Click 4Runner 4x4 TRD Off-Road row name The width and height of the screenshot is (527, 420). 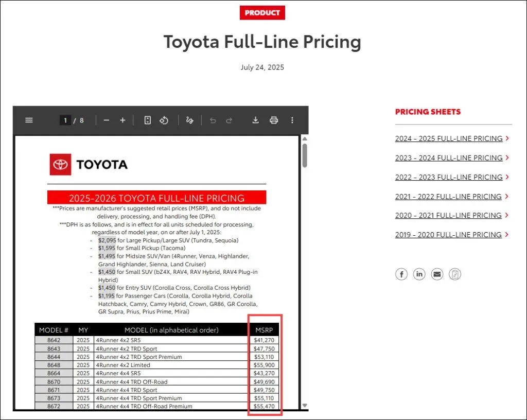(x=132, y=382)
